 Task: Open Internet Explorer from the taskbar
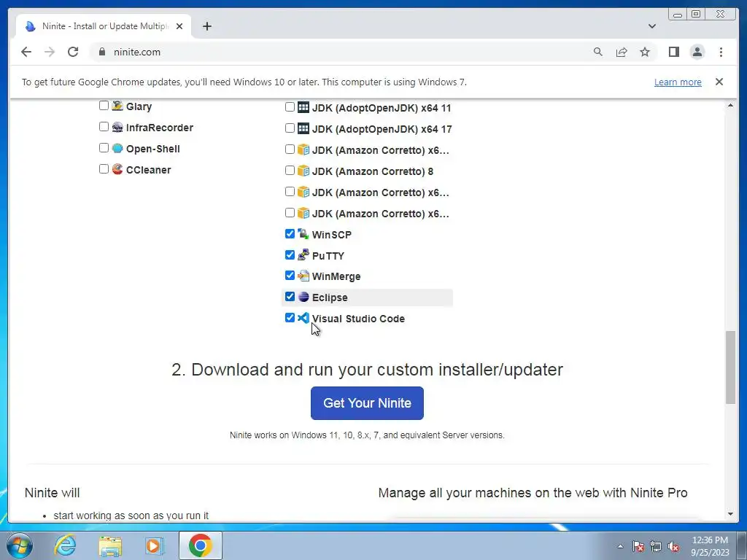[66, 545]
